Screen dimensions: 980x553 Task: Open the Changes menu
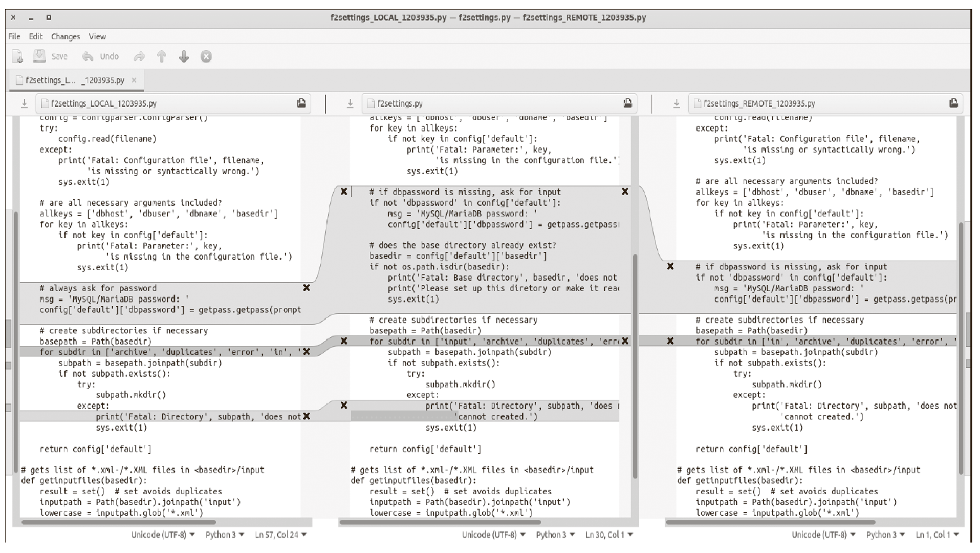click(x=65, y=36)
